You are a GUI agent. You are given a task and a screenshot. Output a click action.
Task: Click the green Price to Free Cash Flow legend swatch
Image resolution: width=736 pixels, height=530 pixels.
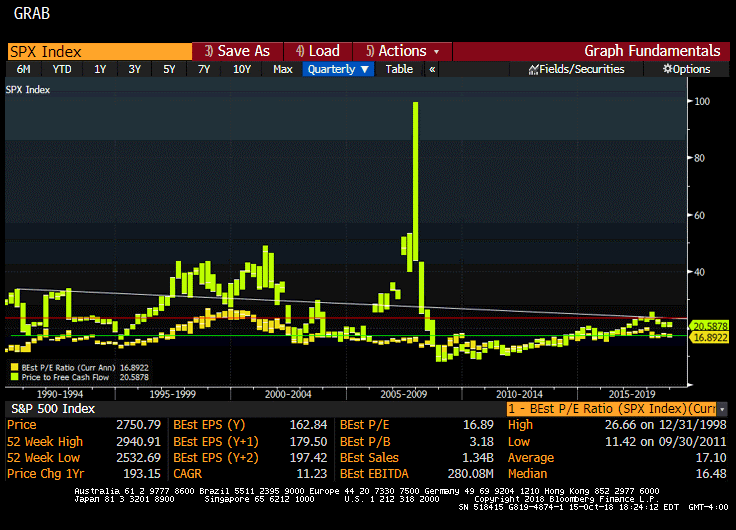click(x=14, y=377)
